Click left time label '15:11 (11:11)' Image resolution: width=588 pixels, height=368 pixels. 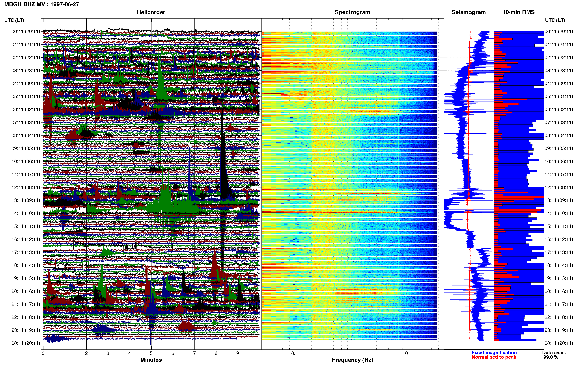click(x=26, y=226)
